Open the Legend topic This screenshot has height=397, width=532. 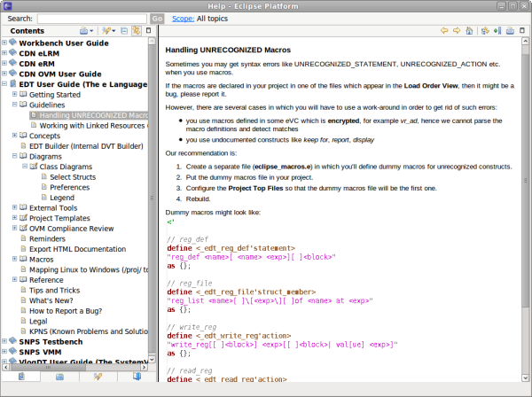(x=62, y=198)
